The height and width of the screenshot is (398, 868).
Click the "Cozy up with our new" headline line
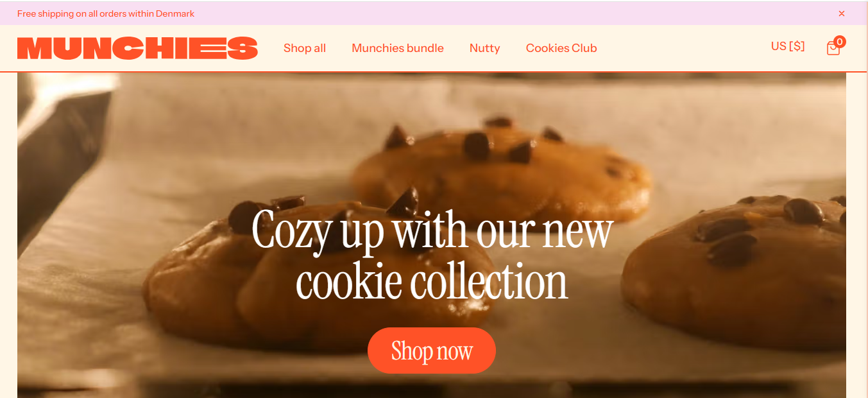(432, 230)
